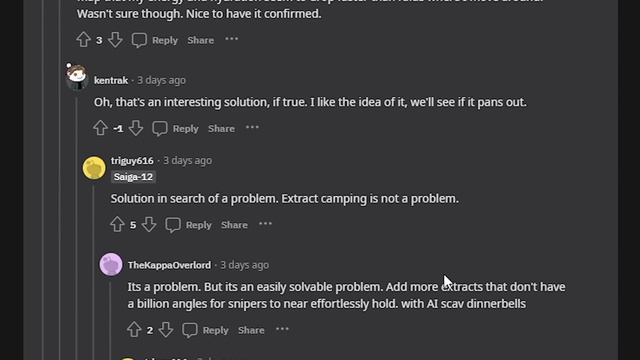This screenshot has width=640, height=360.
Task: Open more options on kentrak's comment
Action: 252,127
